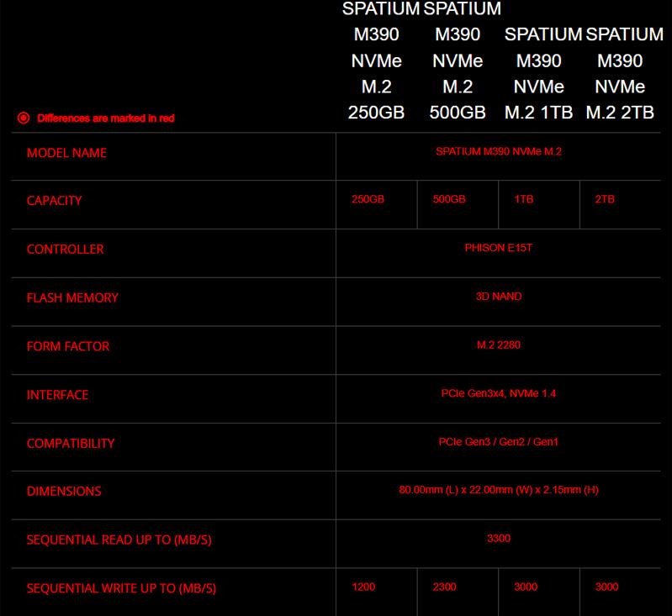The height and width of the screenshot is (616, 672).
Task: Select the 3300 sequential read value
Action: 498,539
